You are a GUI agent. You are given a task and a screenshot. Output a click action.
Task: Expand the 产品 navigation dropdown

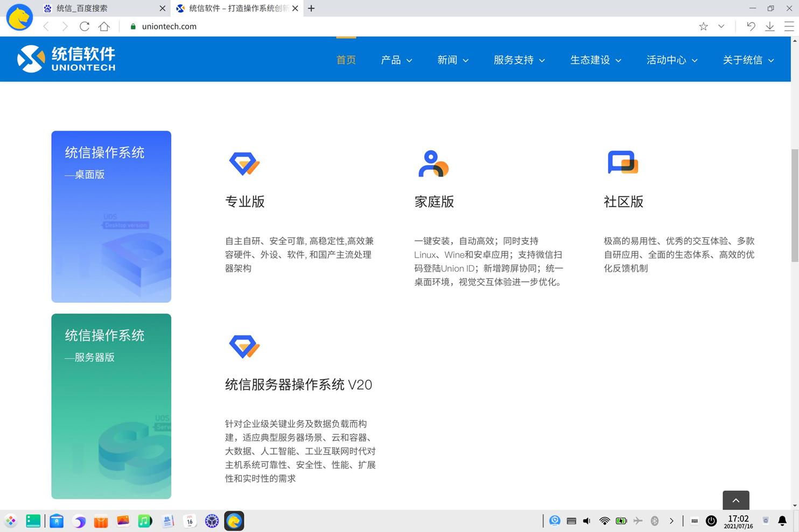[396, 60]
